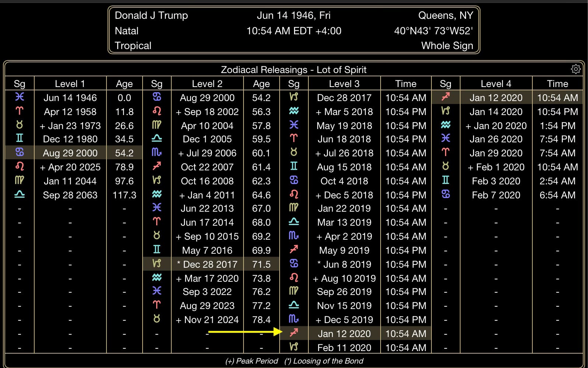This screenshot has height=368, width=588.
Task: Click Gemini glyph beside Feb 3 2020
Action: [445, 180]
